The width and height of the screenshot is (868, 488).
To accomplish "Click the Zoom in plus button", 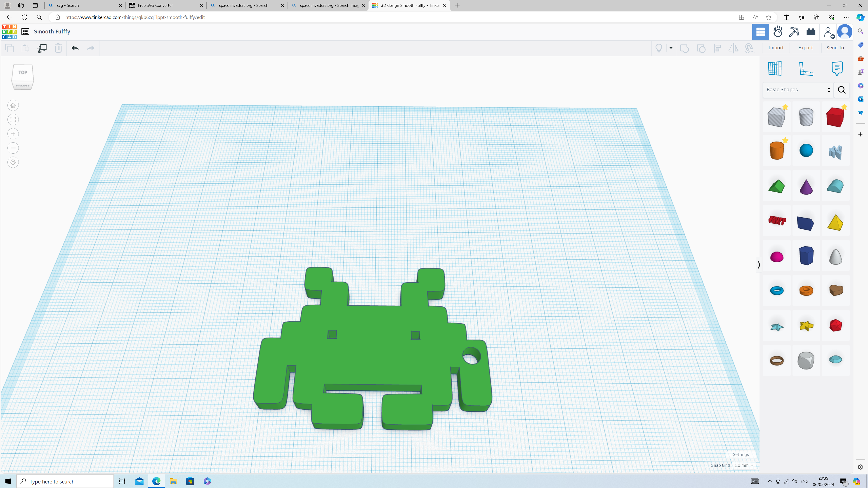I will point(13,134).
